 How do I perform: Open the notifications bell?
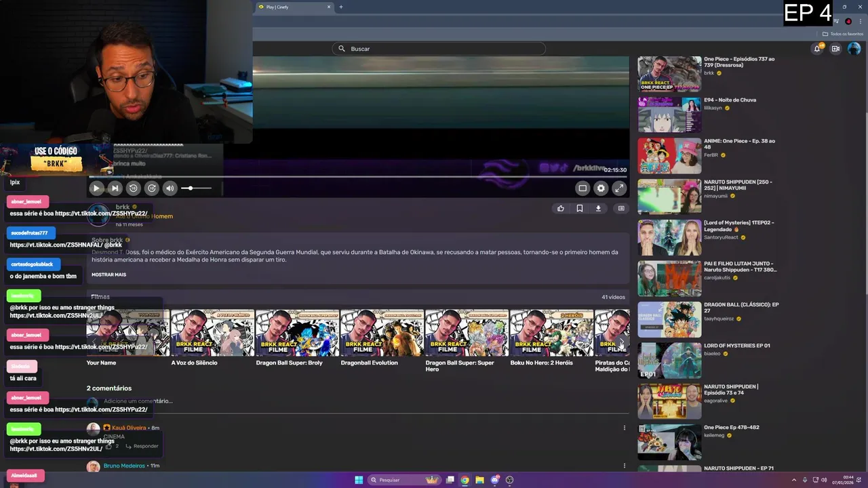point(817,49)
